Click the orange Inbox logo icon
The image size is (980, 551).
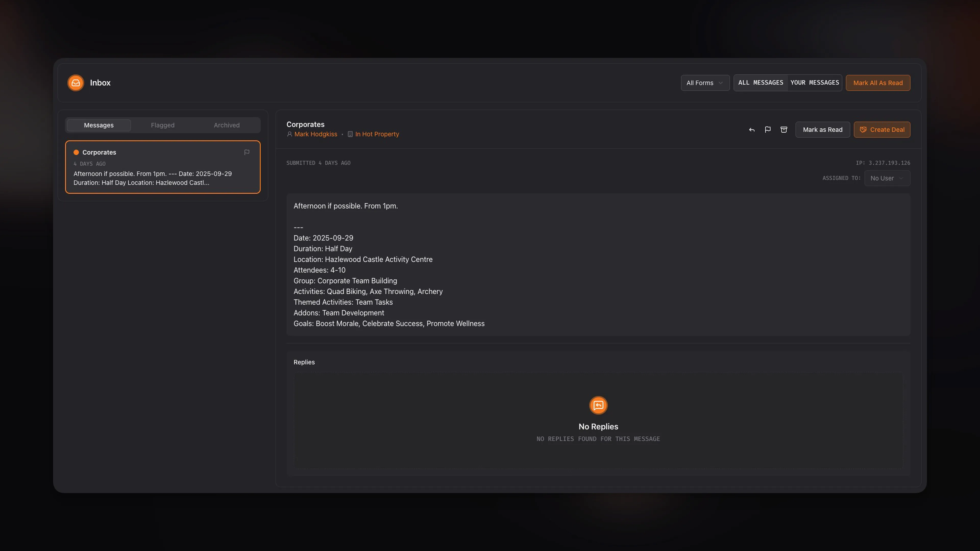pos(76,82)
